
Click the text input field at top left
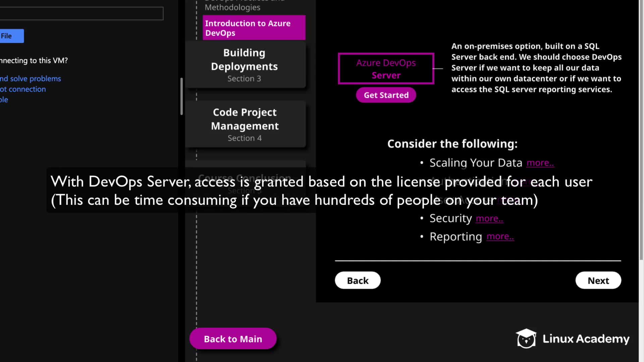(x=81, y=13)
